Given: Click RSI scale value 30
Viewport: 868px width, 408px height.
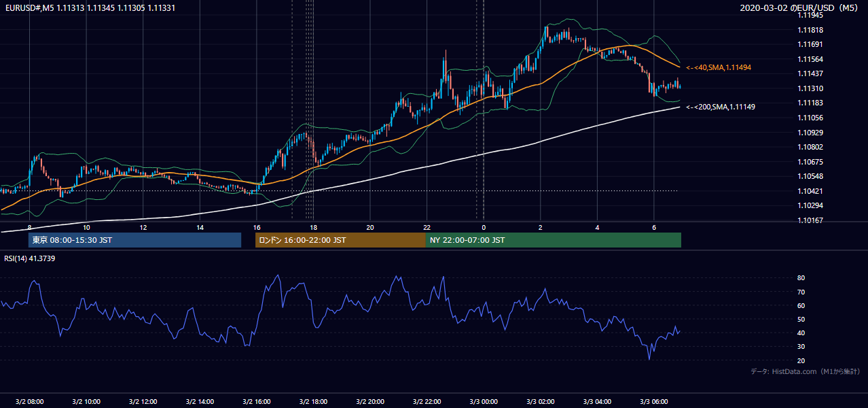Looking at the screenshot, I should [801, 347].
